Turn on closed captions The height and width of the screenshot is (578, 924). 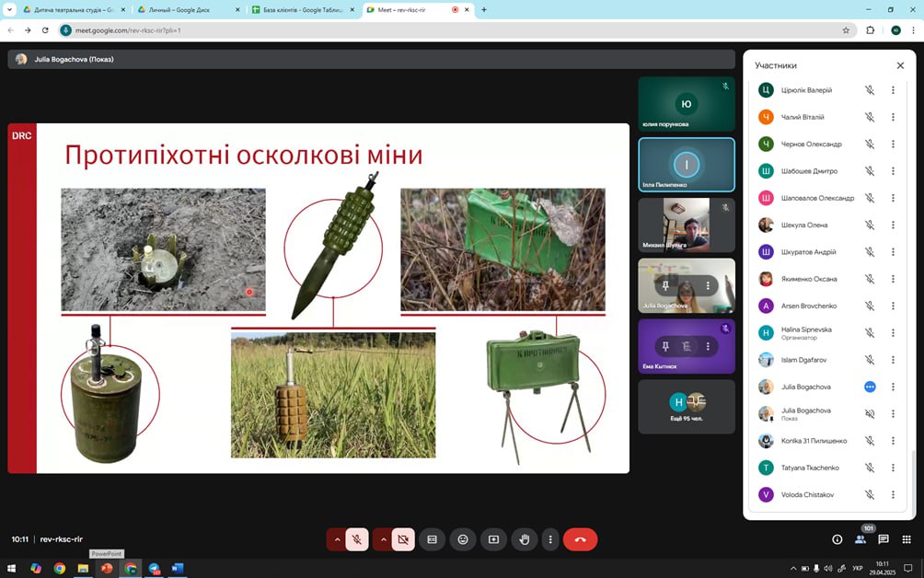[x=432, y=539]
